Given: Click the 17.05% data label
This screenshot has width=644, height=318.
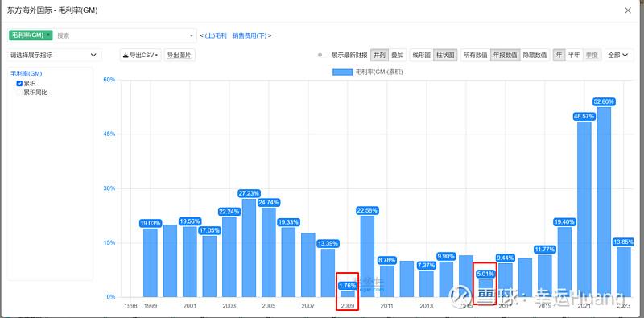Looking at the screenshot, I should 209,231.
